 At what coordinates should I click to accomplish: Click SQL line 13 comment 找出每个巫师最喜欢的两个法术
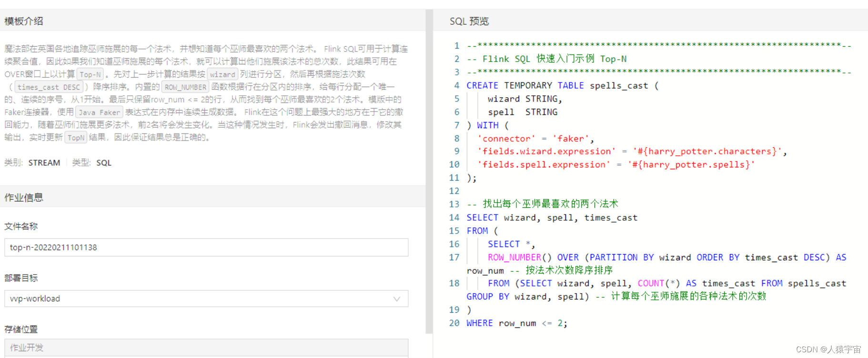click(542, 204)
